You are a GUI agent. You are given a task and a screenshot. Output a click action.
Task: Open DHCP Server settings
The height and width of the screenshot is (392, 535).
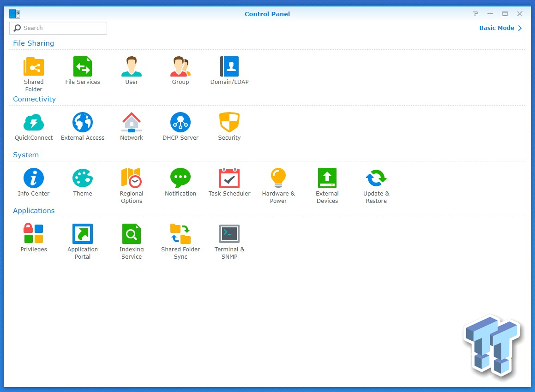tap(180, 123)
